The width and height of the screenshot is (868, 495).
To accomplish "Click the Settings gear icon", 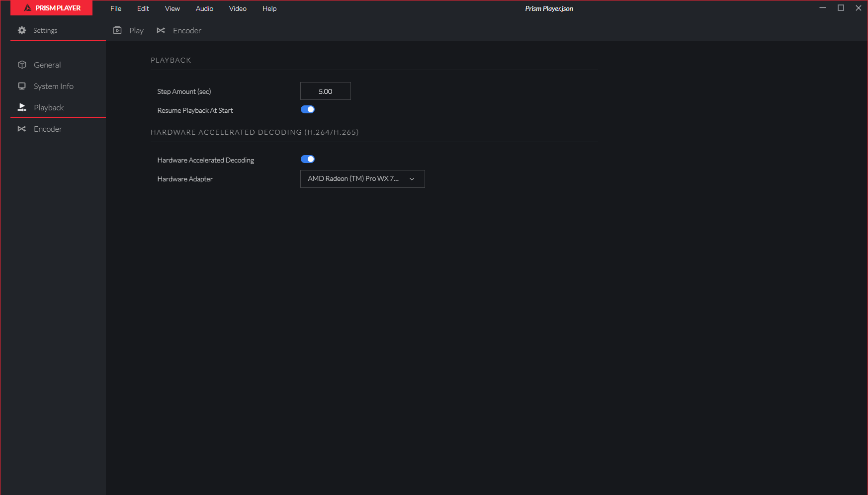I will [22, 30].
